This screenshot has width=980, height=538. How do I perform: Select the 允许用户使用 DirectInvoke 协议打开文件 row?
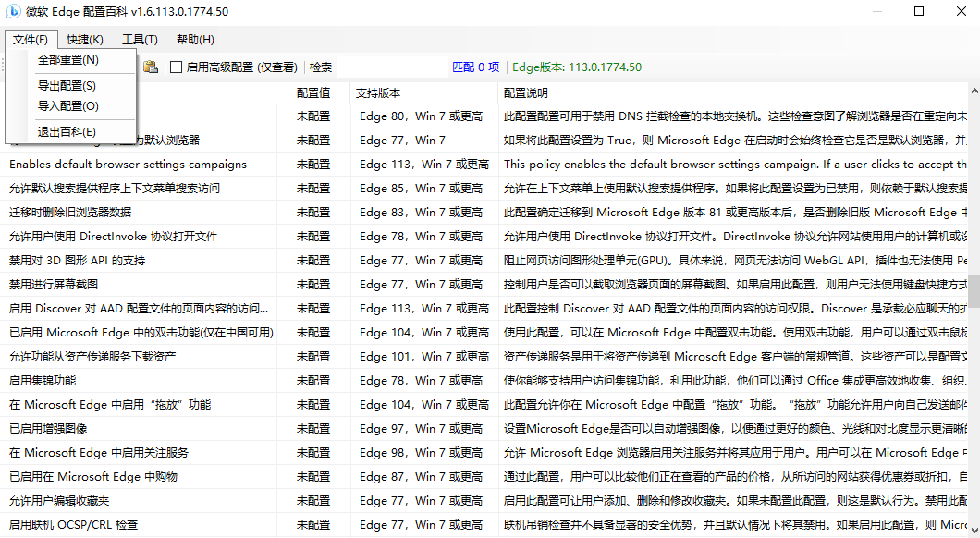(x=484, y=237)
